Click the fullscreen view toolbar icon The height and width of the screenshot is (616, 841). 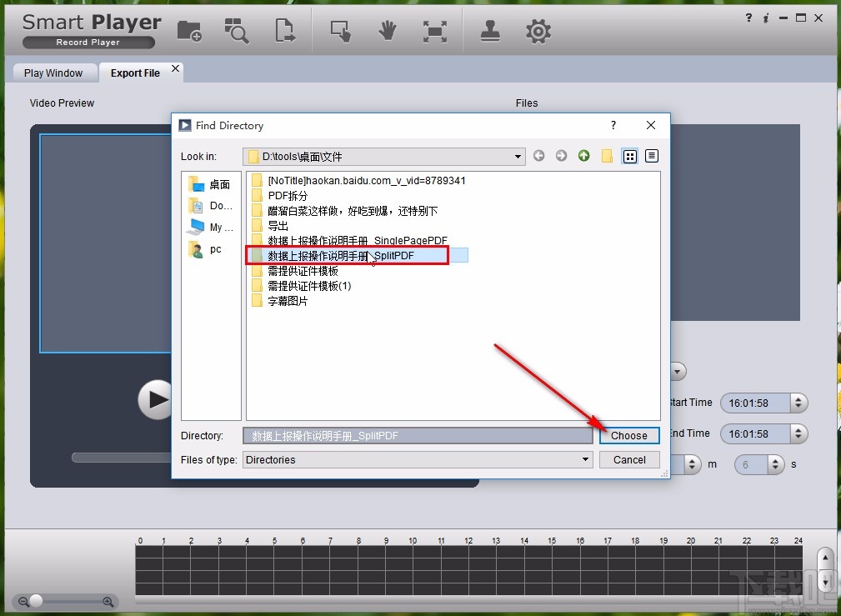coord(435,30)
